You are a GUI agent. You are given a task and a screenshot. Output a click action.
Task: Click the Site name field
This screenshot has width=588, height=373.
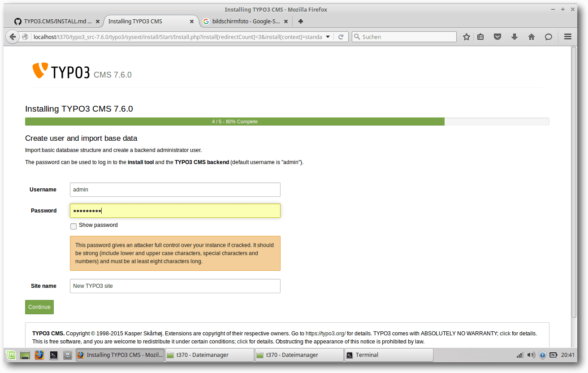click(x=175, y=286)
